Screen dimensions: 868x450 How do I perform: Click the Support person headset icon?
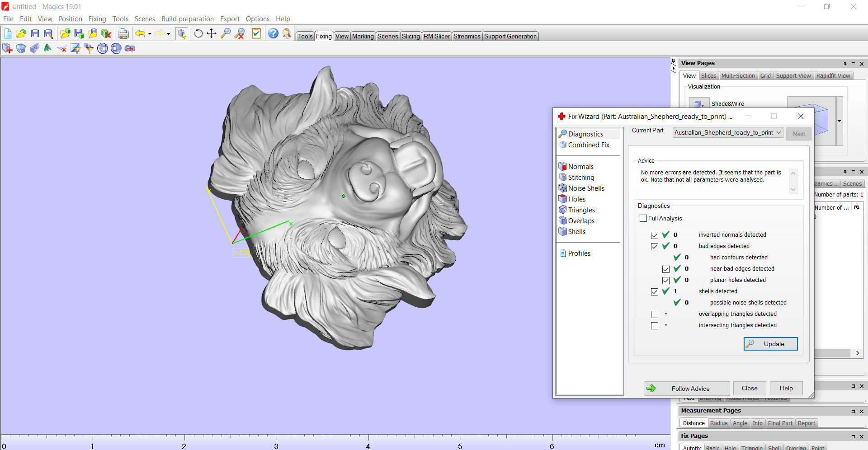[x=287, y=33]
